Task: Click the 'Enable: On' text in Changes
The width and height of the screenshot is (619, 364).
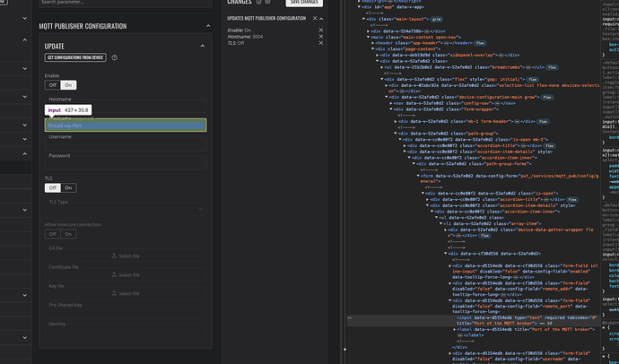Action: (240, 30)
